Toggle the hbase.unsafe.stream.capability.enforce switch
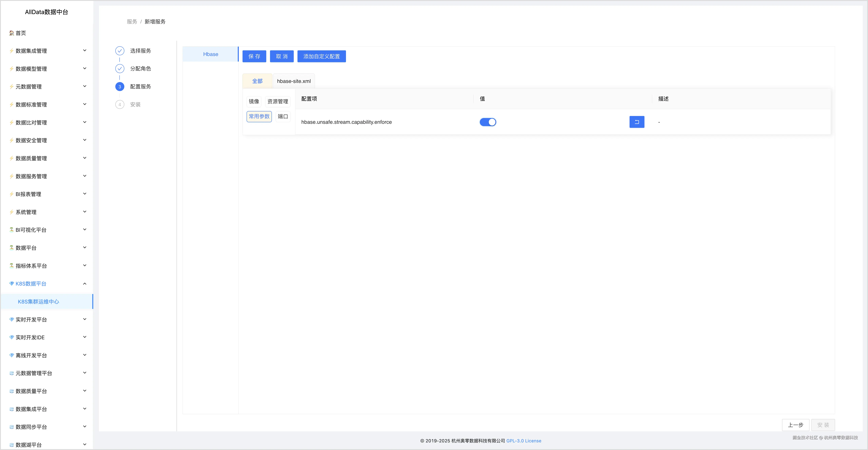This screenshot has height=450, width=868. point(488,122)
